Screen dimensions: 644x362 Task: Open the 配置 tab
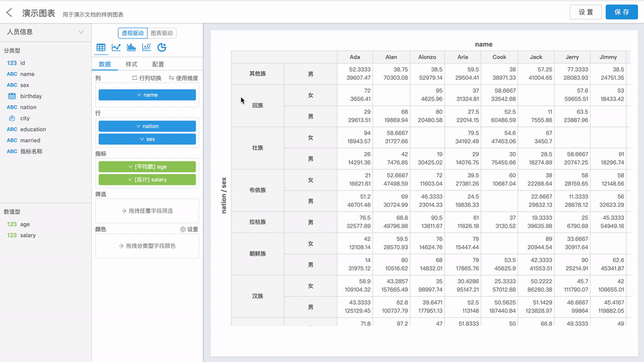click(158, 64)
